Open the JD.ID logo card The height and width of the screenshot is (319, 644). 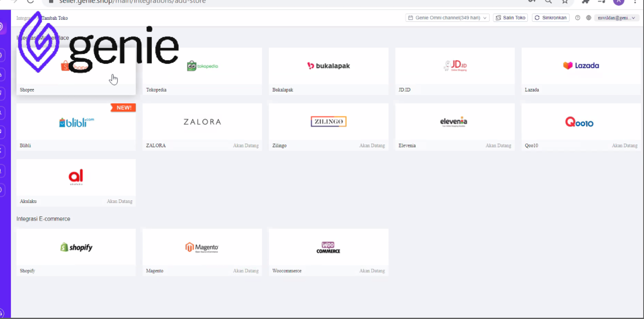pyautogui.click(x=455, y=71)
